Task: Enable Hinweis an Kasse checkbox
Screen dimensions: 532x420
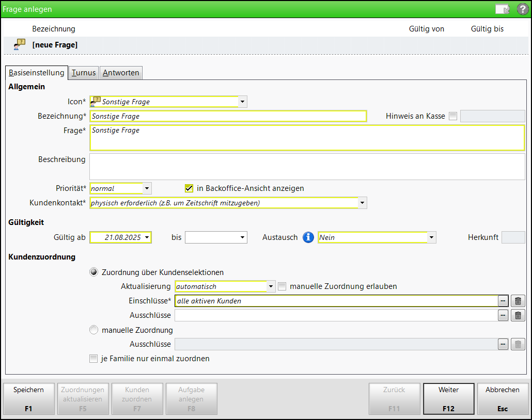Action: [453, 116]
